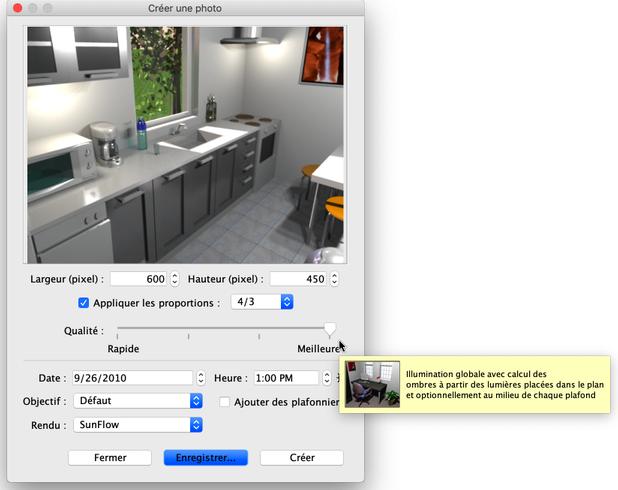This screenshot has width=618, height=490.
Task: Click the Date stepper arrows
Action: coord(200,378)
